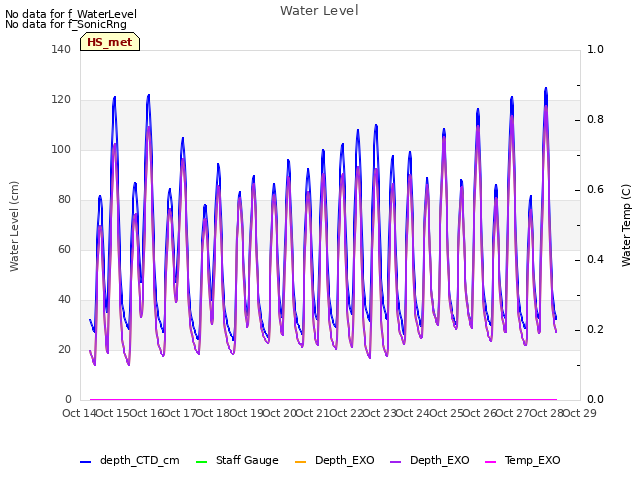The height and width of the screenshot is (480, 640).
Task: Click the 140 left-axis tick label
Action: pos(61,49)
